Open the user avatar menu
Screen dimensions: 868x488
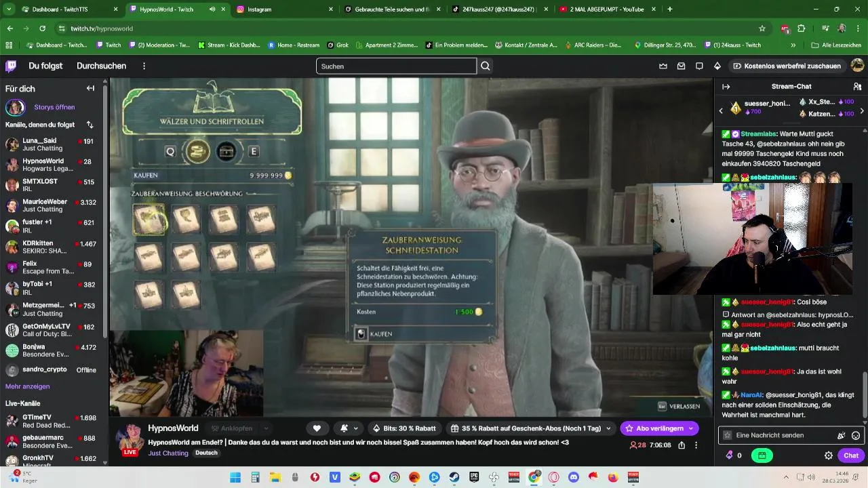pyautogui.click(x=857, y=66)
